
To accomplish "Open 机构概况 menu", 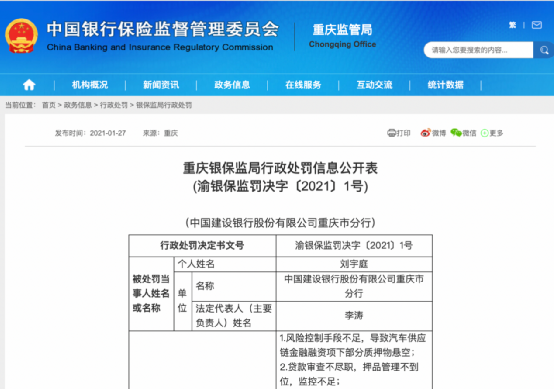I will 90,85.
